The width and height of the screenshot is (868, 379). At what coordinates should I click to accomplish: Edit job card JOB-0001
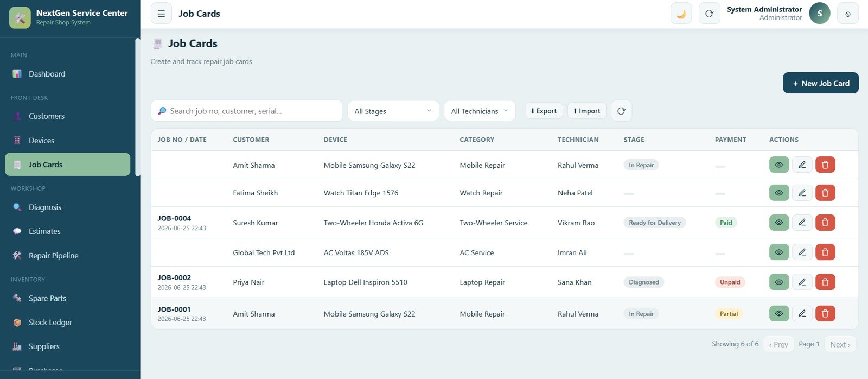tap(802, 313)
